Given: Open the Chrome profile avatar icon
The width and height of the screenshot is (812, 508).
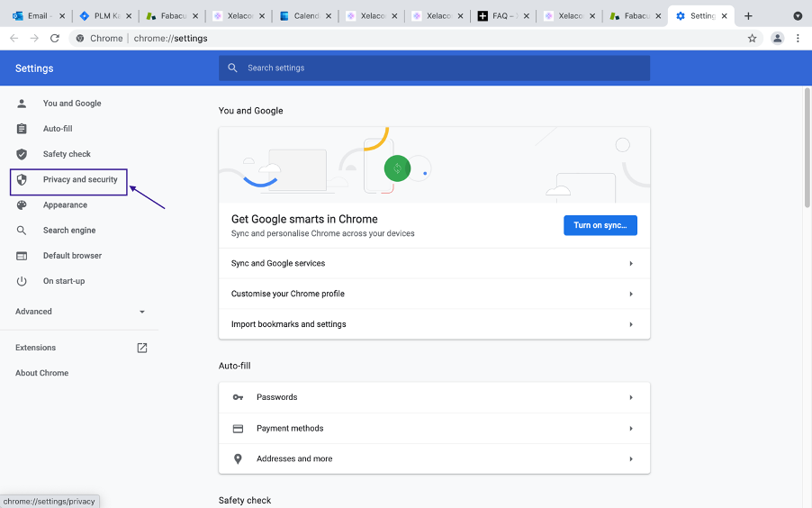Looking at the screenshot, I should 777,39.
